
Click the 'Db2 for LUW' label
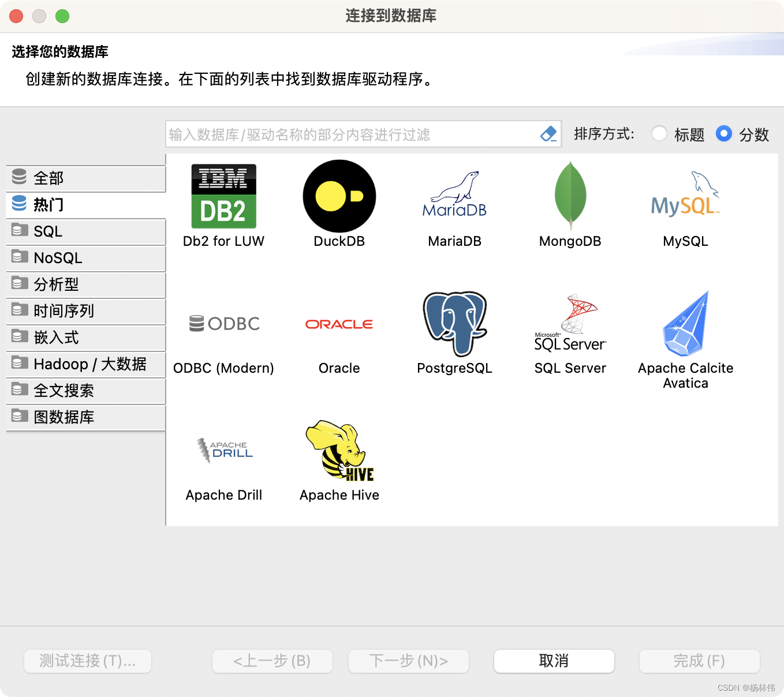click(x=224, y=241)
